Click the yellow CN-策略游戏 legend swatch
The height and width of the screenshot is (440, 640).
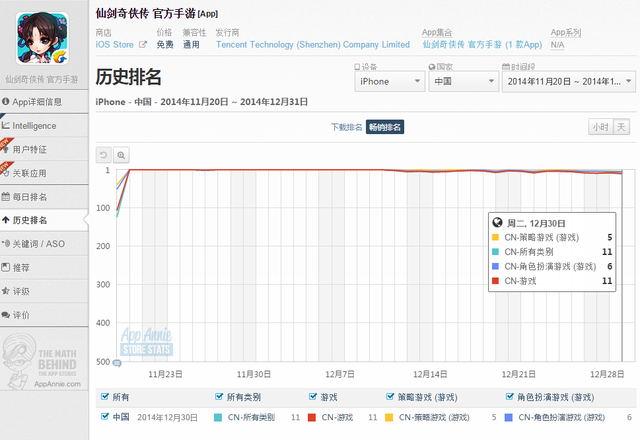point(389,418)
